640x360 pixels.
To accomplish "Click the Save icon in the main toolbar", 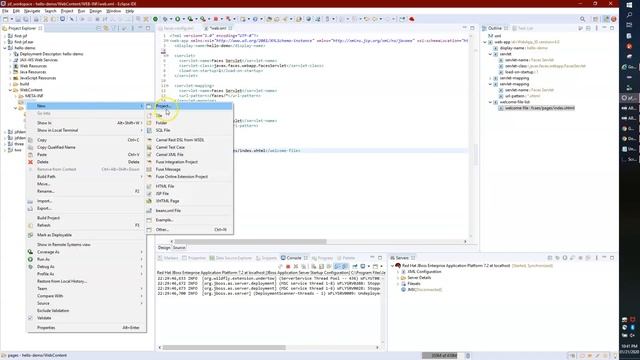I will [18, 19].
